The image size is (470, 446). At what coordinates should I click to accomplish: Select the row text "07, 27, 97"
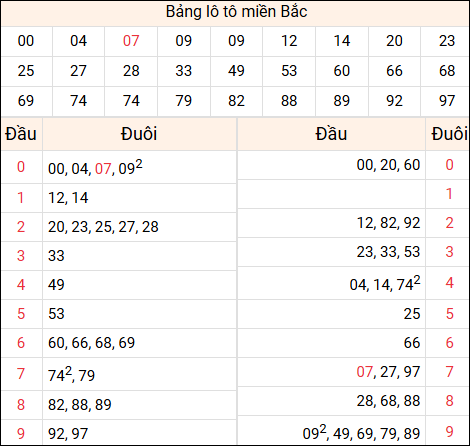tap(388, 372)
